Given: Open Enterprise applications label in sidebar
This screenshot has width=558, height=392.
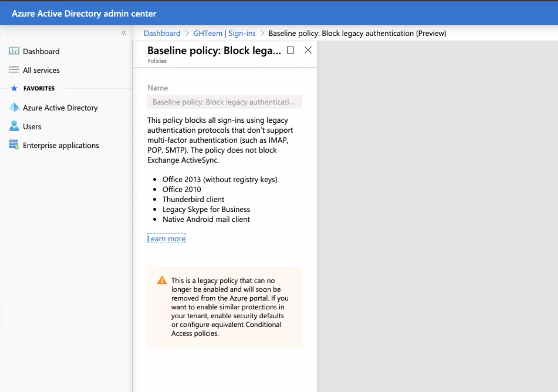Looking at the screenshot, I should pyautogui.click(x=61, y=145).
